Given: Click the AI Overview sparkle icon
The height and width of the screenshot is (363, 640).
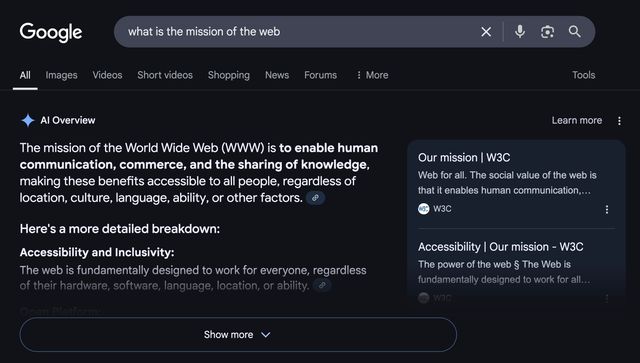Looking at the screenshot, I should pyautogui.click(x=28, y=120).
